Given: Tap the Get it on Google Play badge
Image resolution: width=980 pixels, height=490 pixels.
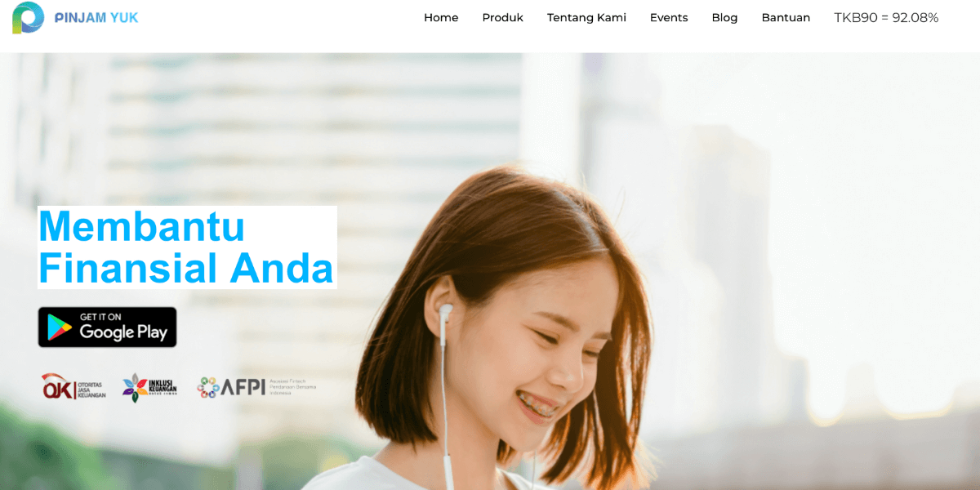Looking at the screenshot, I should click(107, 327).
